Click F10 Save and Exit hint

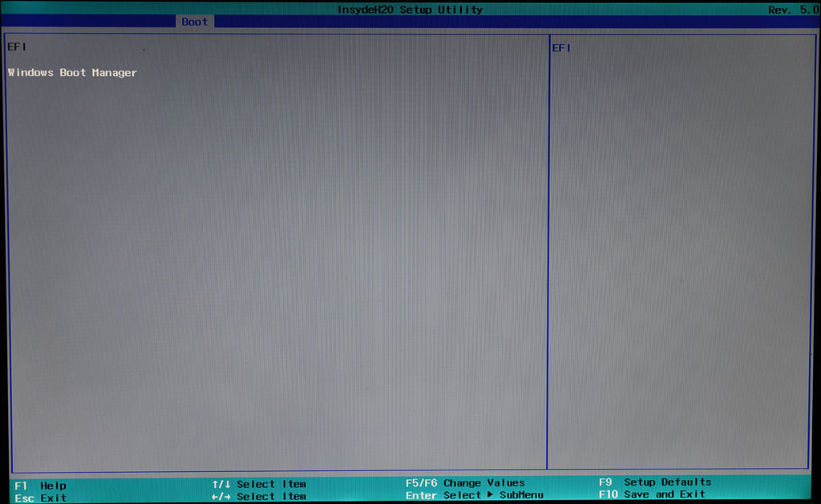click(x=652, y=494)
